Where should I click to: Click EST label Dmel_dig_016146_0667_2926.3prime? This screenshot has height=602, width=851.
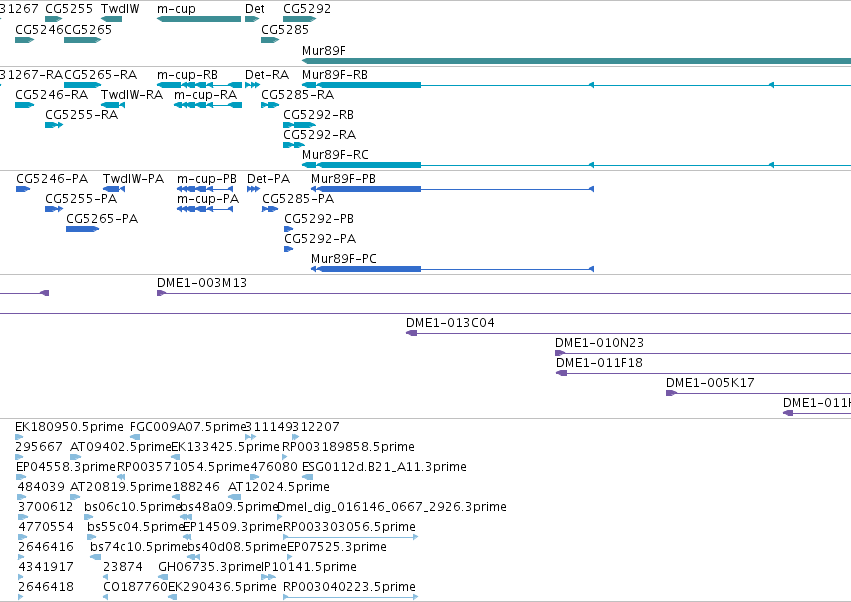tap(392, 507)
